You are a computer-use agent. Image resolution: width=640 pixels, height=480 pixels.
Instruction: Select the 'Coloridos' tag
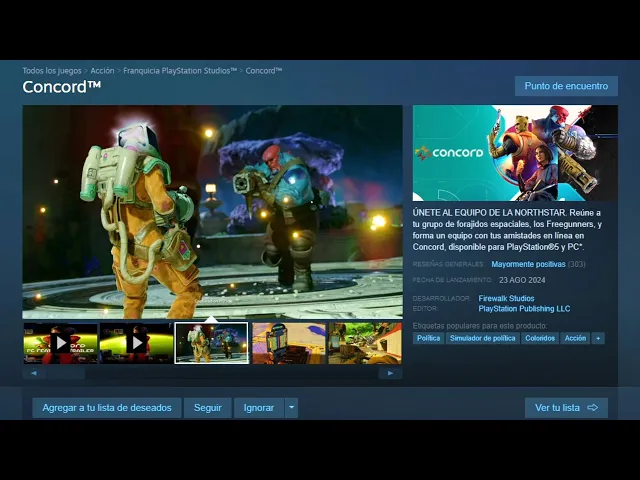[540, 338]
